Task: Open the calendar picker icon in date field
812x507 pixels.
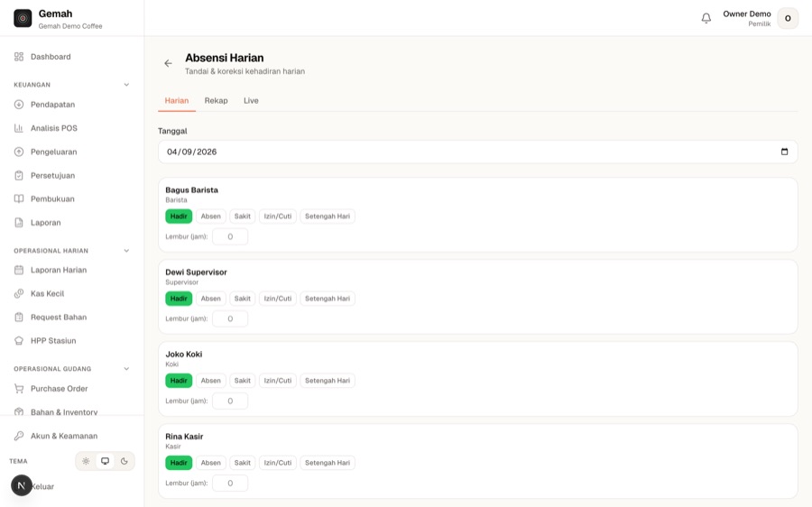Action: [x=784, y=152]
